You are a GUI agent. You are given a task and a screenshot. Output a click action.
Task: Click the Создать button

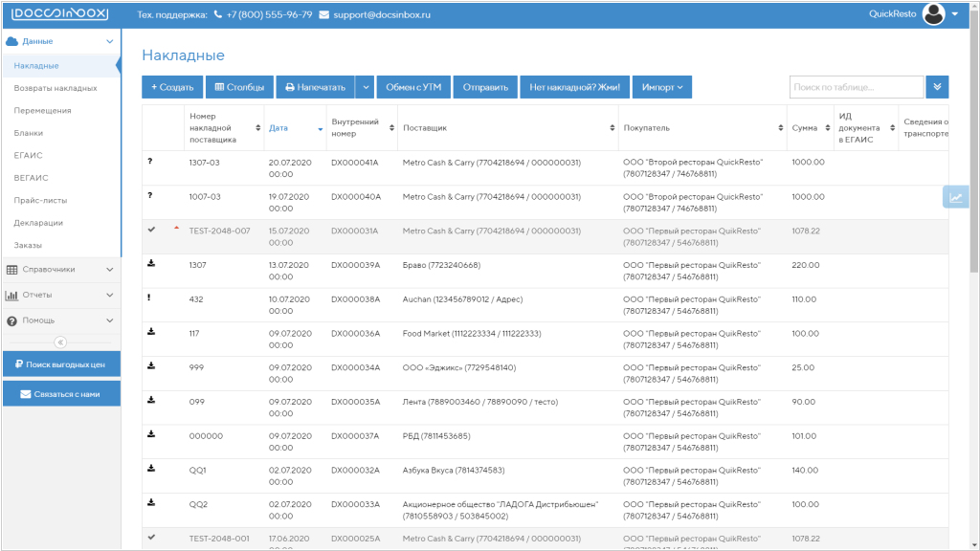[x=172, y=87]
